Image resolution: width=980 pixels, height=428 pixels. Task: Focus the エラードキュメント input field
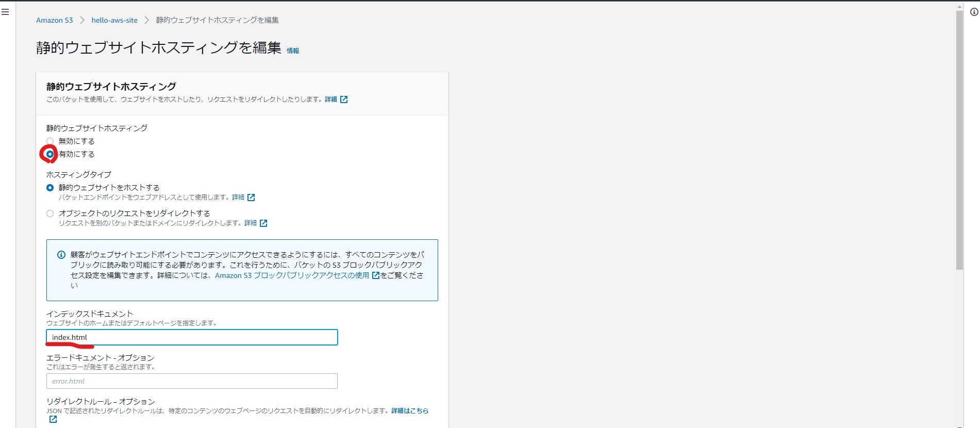coord(192,381)
